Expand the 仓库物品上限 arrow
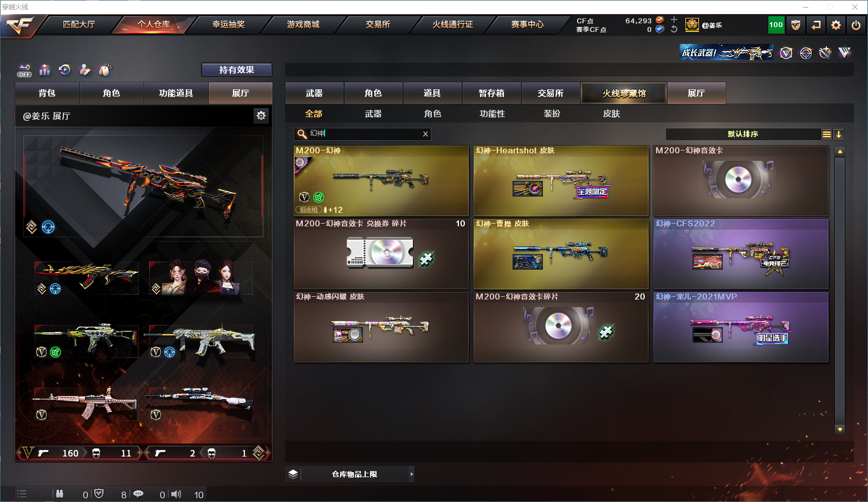The image size is (868, 502). point(412,474)
